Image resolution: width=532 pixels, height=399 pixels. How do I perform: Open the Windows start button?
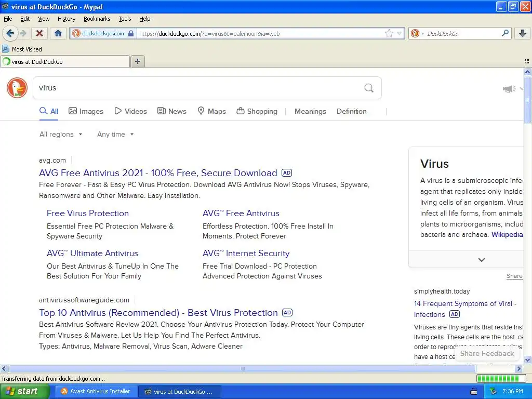click(x=24, y=392)
